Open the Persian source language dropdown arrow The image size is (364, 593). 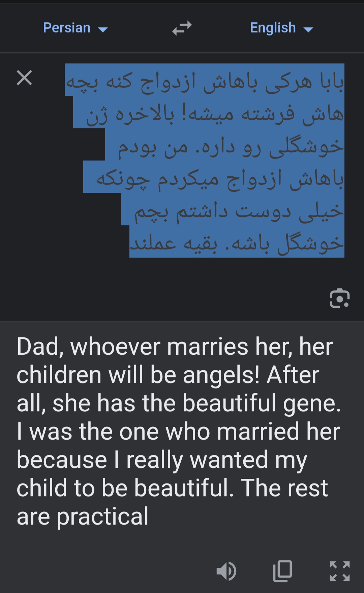pos(103,29)
